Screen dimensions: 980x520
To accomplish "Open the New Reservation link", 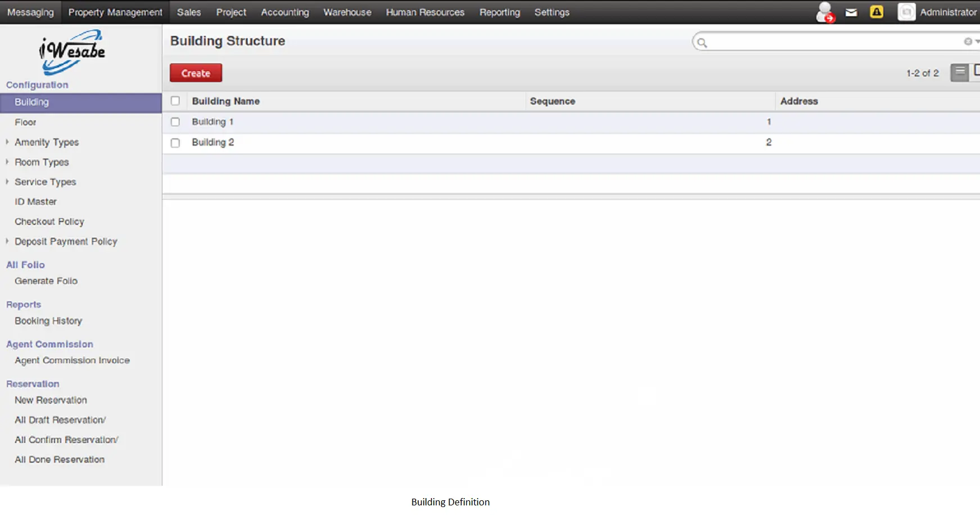I will (x=51, y=400).
